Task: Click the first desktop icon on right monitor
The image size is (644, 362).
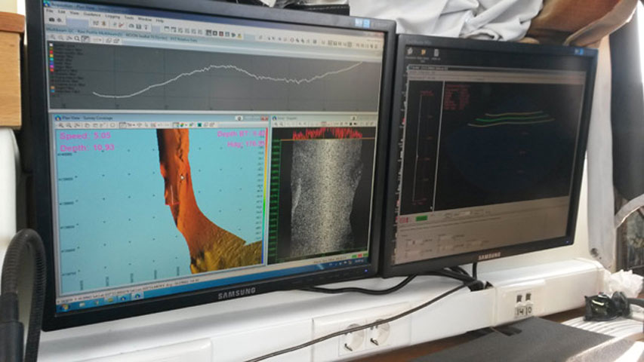Action: coord(411,51)
